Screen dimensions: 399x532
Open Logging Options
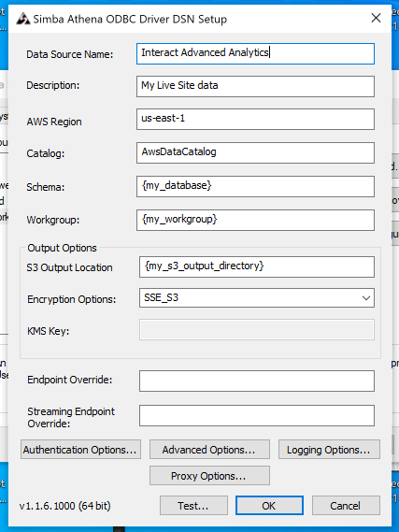click(329, 450)
